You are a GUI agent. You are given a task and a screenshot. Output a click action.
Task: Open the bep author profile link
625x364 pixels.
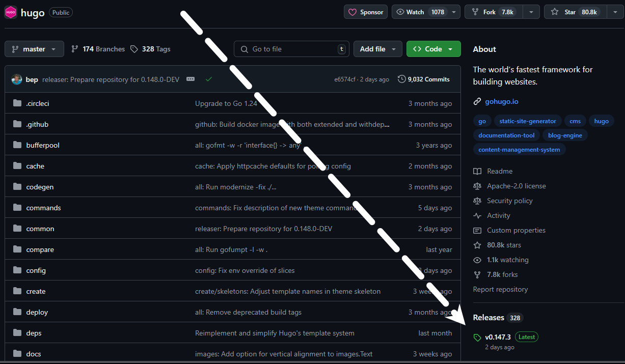pyautogui.click(x=32, y=79)
